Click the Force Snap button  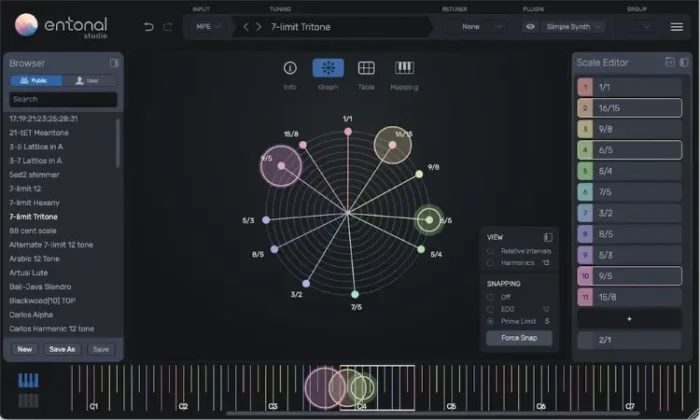pos(518,338)
